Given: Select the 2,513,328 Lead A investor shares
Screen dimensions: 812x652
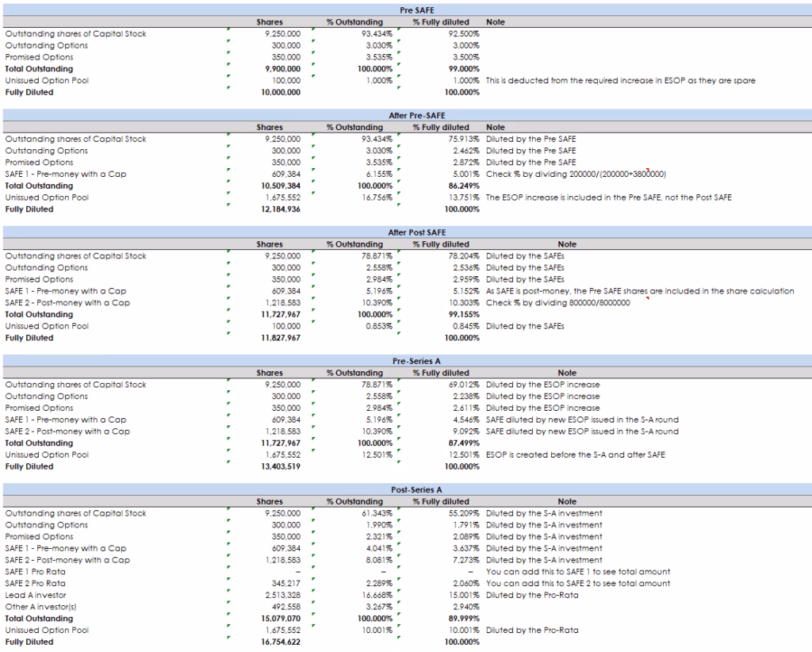Looking at the screenshot, I should [283, 595].
